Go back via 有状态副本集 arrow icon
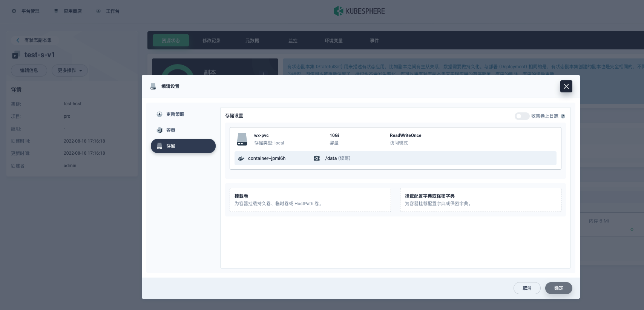The image size is (644, 310). pyautogui.click(x=17, y=40)
